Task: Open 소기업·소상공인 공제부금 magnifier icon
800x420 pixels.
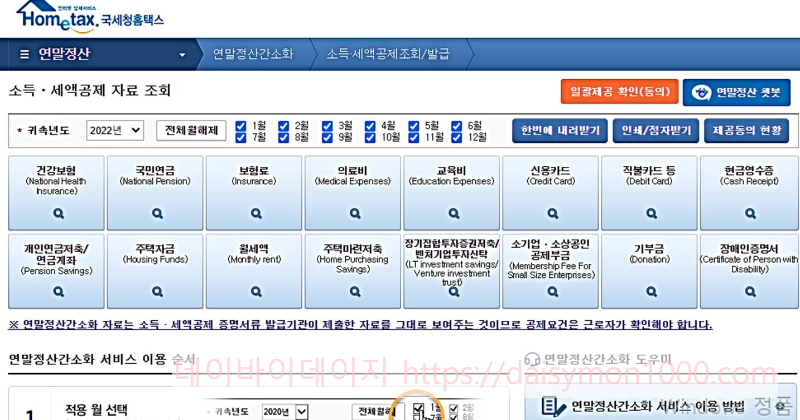Action: (553, 291)
